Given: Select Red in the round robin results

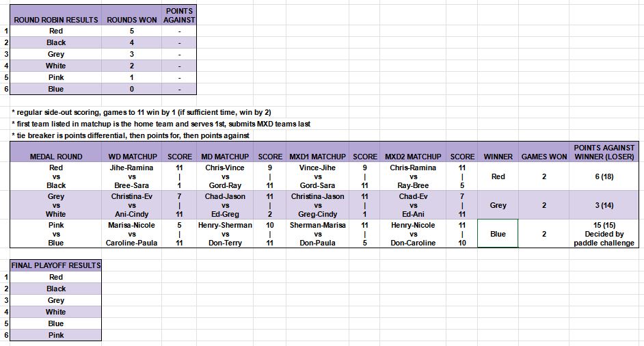Looking at the screenshot, I should click(56, 31).
